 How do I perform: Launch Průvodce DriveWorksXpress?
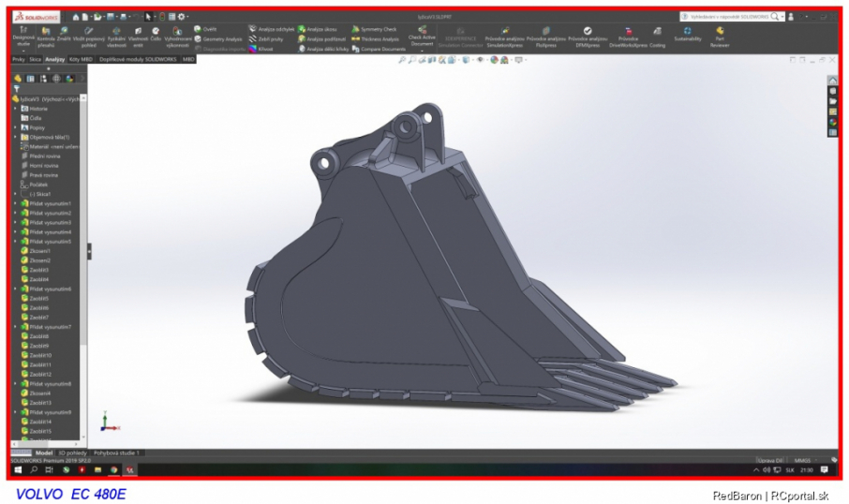pyautogui.click(x=628, y=37)
